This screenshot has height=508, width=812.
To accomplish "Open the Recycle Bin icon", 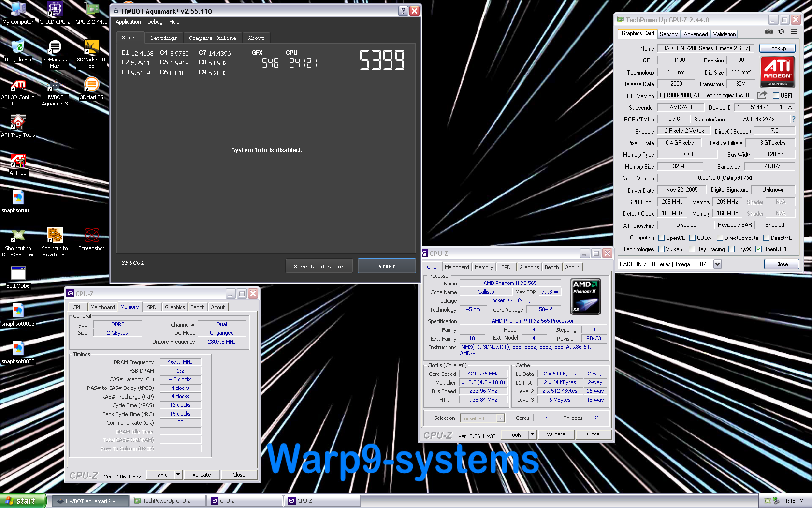I will 18,51.
